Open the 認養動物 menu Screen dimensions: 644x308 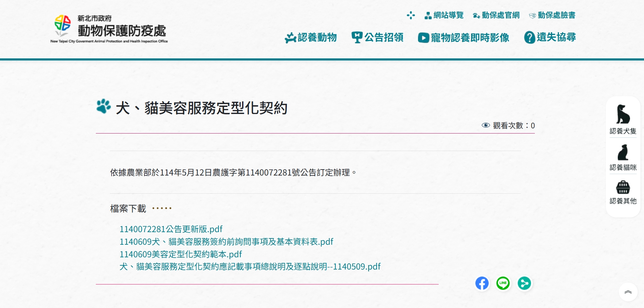pos(311,37)
